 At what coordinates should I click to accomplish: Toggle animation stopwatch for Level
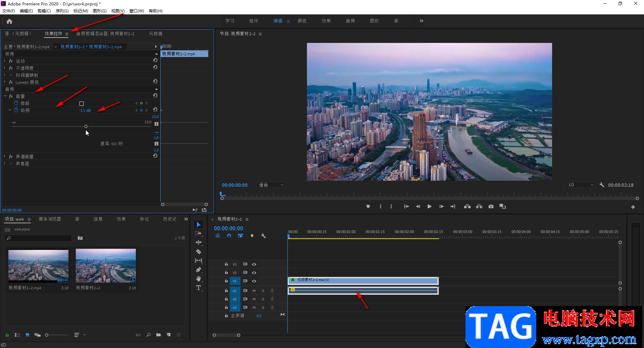pos(16,110)
